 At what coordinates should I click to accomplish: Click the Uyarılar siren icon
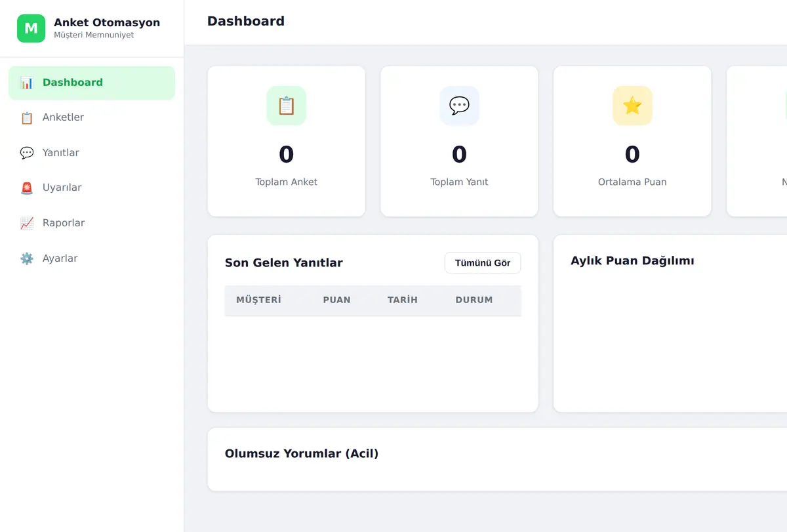[27, 188]
